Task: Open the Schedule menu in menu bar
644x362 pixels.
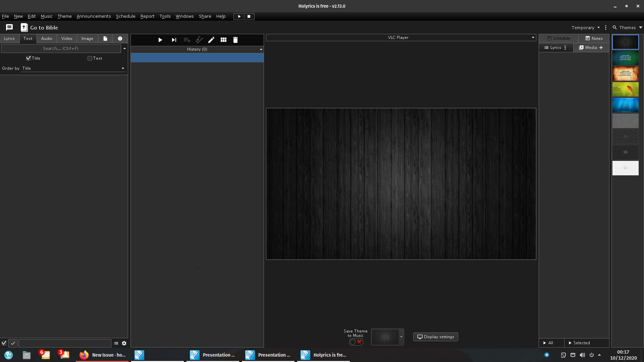Action: point(125,16)
